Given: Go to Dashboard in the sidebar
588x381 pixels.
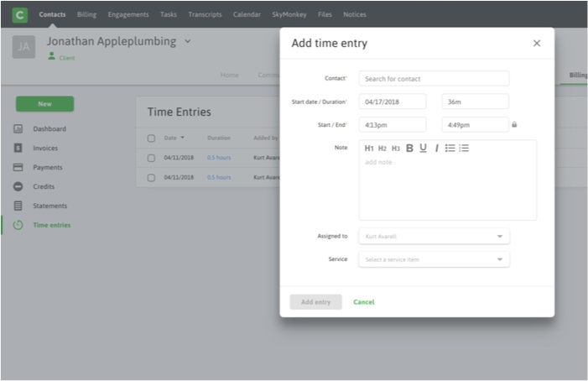Looking at the screenshot, I should click(x=49, y=128).
